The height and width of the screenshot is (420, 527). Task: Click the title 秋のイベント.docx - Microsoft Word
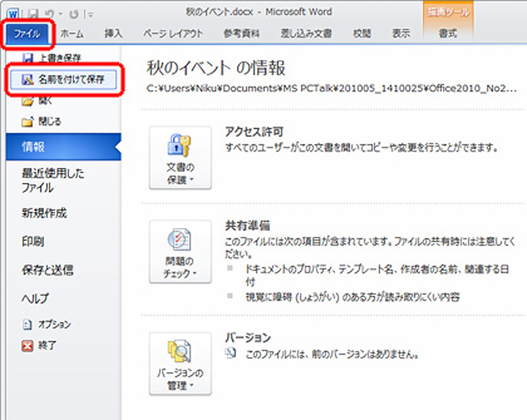point(259,12)
